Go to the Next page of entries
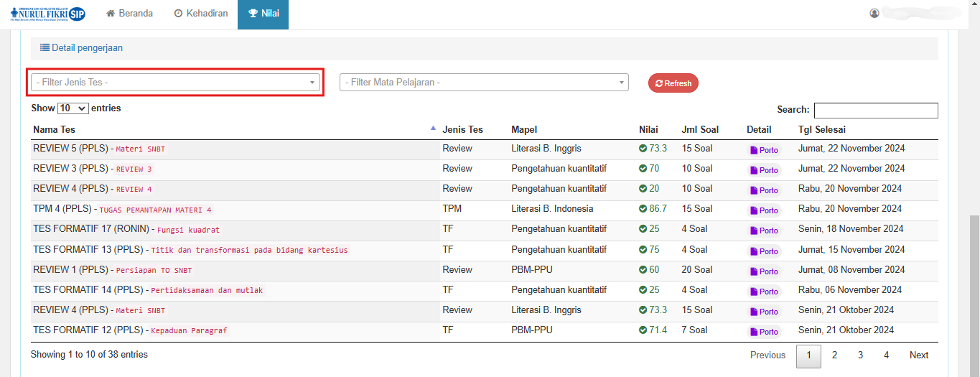The height and width of the screenshot is (377, 980). (x=918, y=355)
